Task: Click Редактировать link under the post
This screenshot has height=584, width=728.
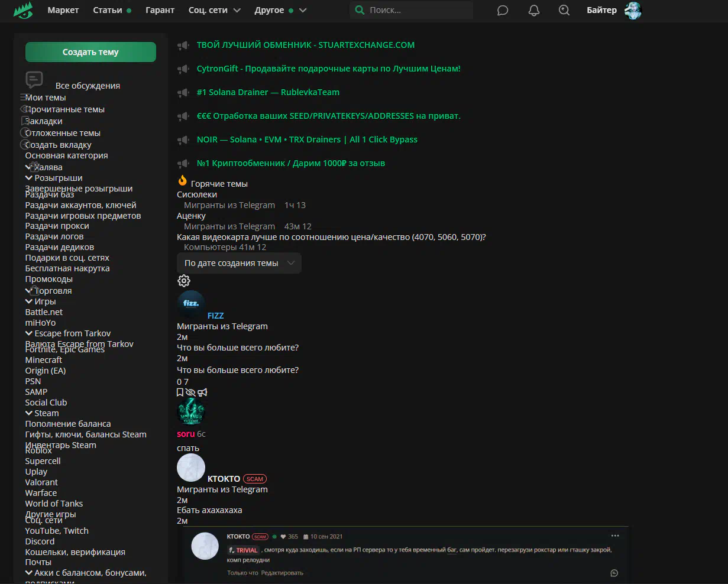Action: click(282, 573)
